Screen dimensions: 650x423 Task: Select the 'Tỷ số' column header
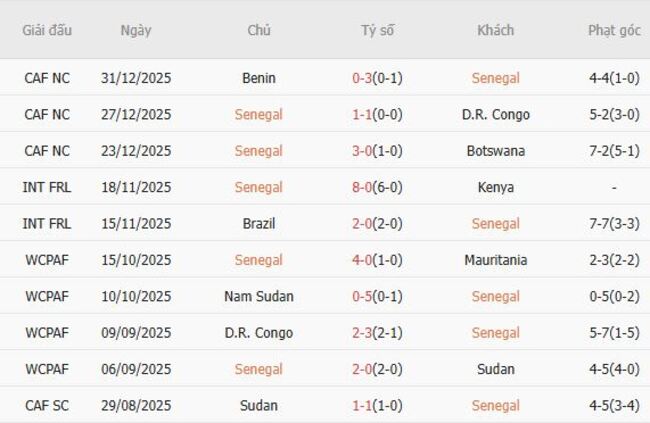[x=377, y=30]
